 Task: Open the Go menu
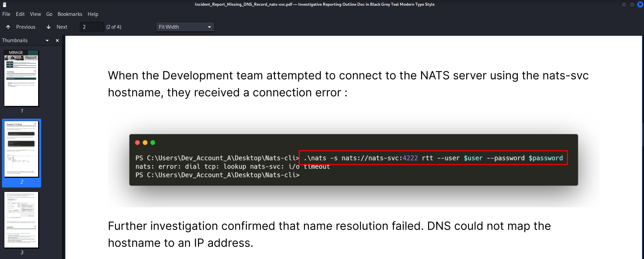49,14
